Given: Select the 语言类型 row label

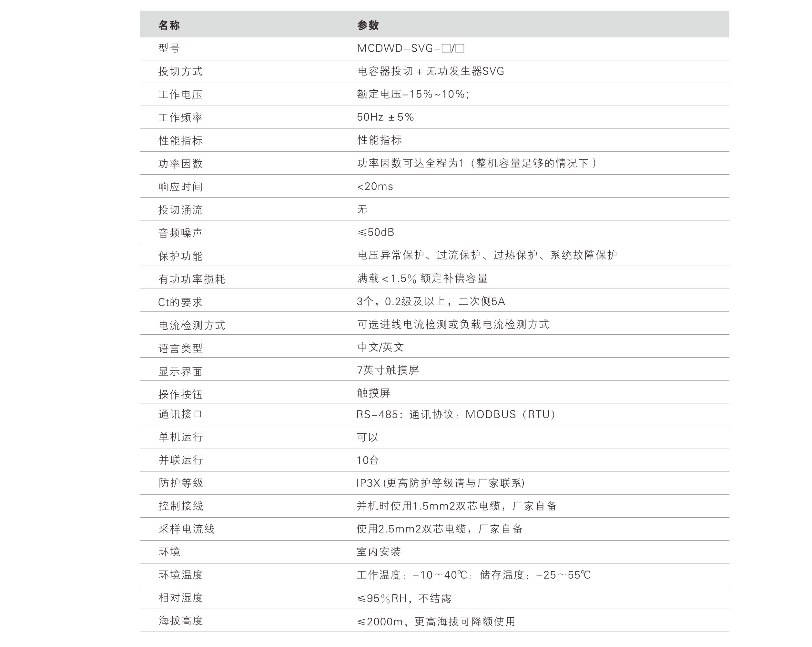Looking at the screenshot, I should [x=180, y=348].
